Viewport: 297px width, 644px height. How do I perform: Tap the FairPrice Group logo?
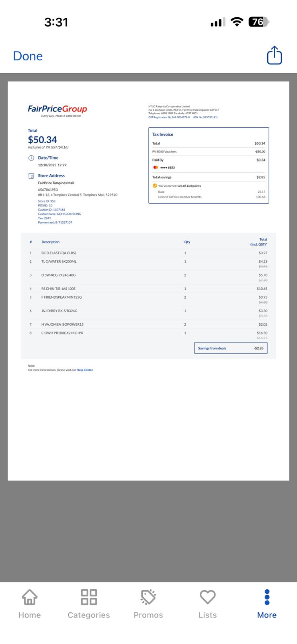click(57, 111)
